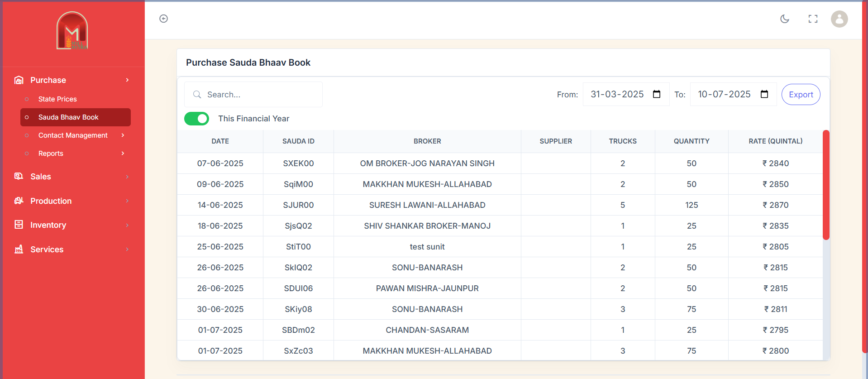Toggle dark mode moon icon
868x379 pixels.
785,19
